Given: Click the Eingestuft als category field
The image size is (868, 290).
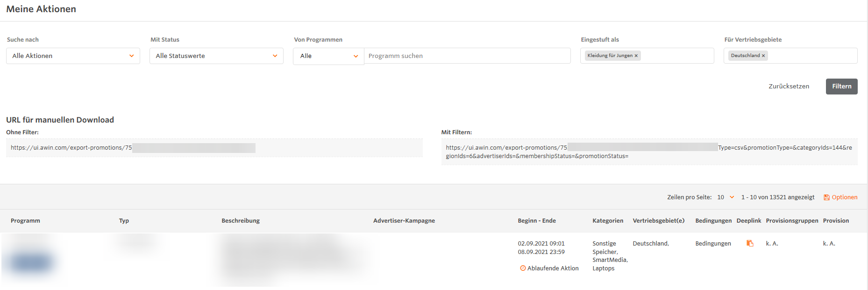Looking at the screenshot, I should [676, 56].
